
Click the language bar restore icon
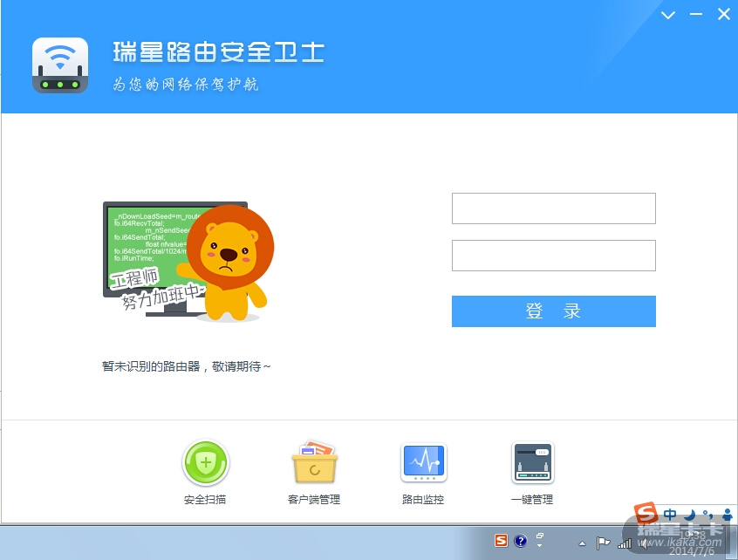click(x=540, y=536)
